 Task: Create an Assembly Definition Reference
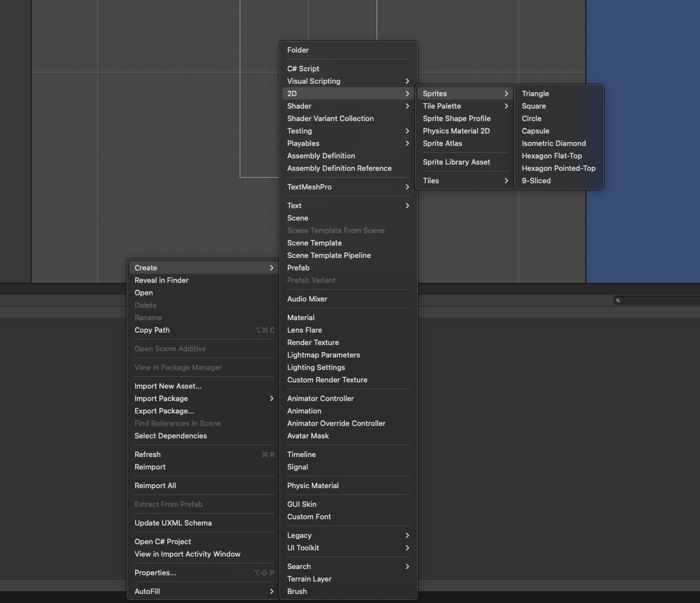(x=348, y=168)
